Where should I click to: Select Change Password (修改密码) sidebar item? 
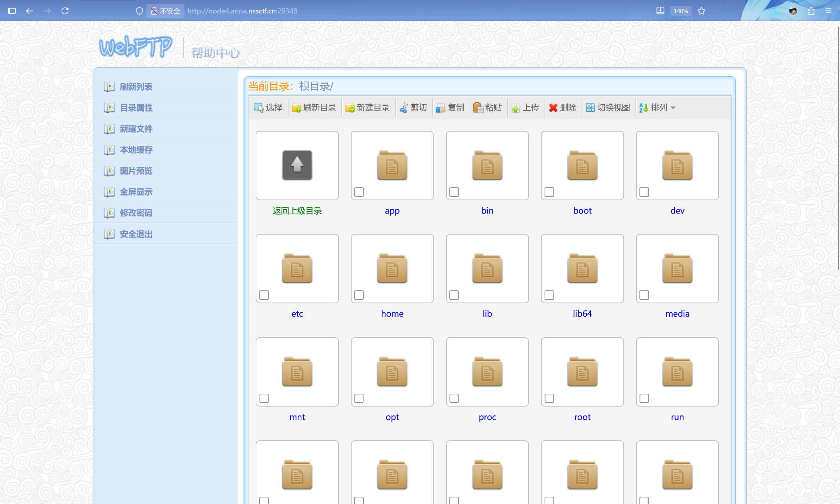pyautogui.click(x=136, y=213)
